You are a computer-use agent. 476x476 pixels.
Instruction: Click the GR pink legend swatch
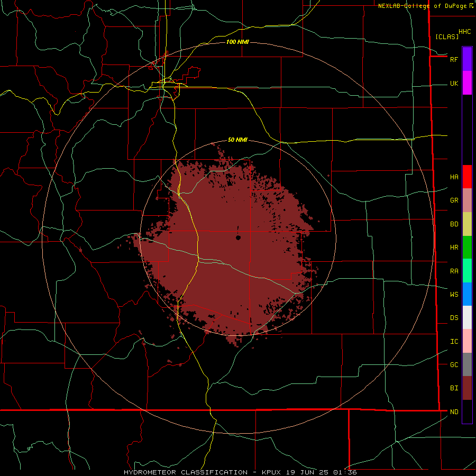pos(467,200)
